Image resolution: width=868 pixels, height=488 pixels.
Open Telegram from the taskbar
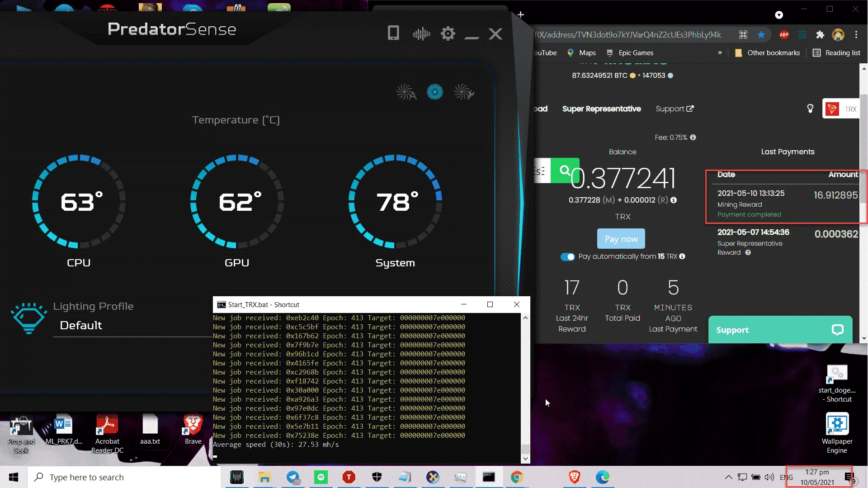tap(293, 477)
